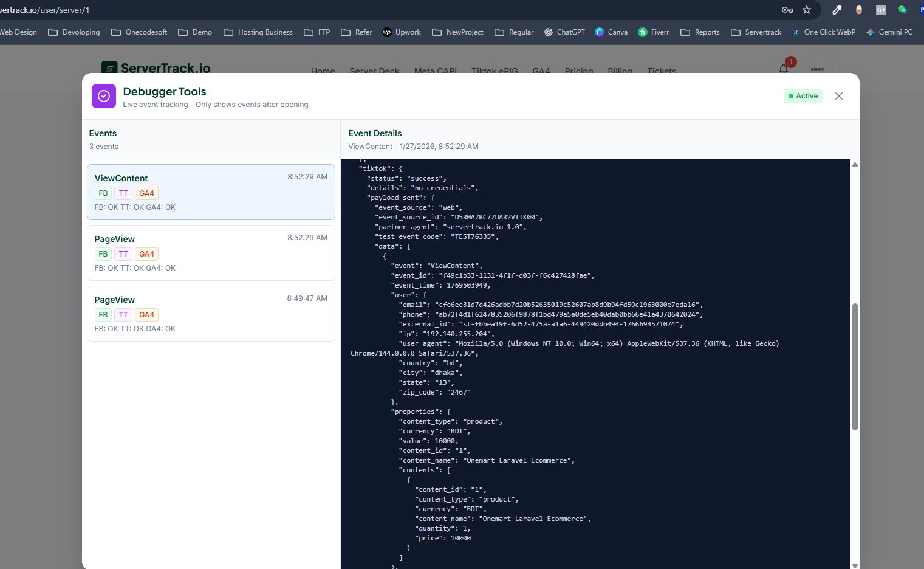Open the Regular bookmark folder

click(x=514, y=32)
